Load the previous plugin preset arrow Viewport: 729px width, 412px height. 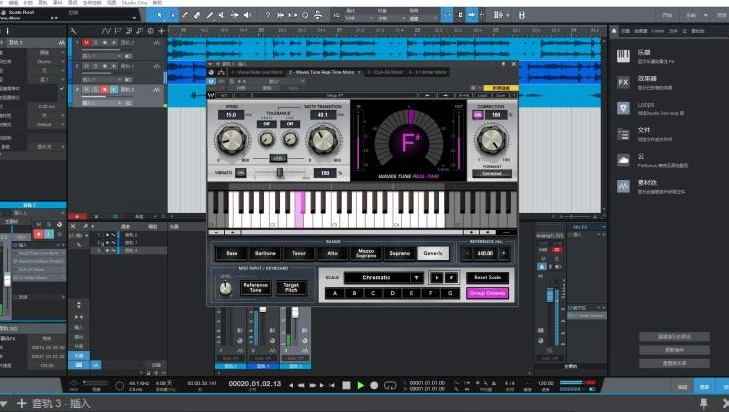[427, 95]
